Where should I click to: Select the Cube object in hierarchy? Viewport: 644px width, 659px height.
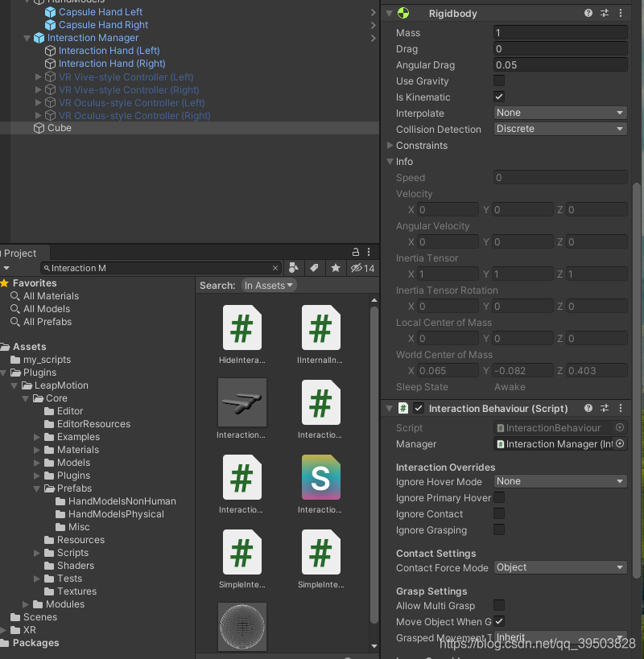(x=60, y=128)
